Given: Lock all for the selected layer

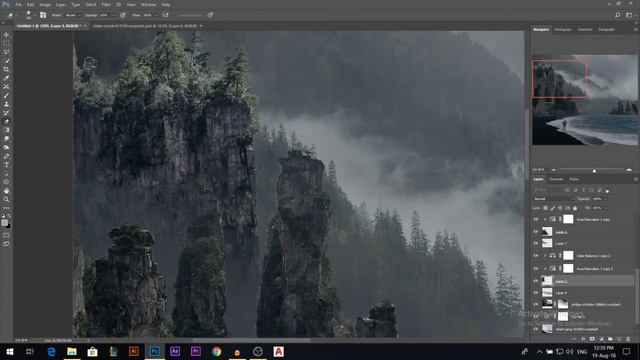Looking at the screenshot, I should pyautogui.click(x=575, y=208).
